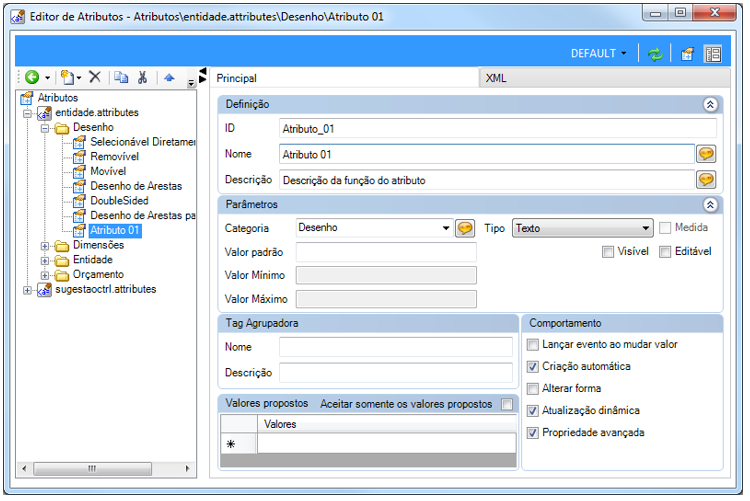Click the entidade.attributes file icon

pos(44,113)
